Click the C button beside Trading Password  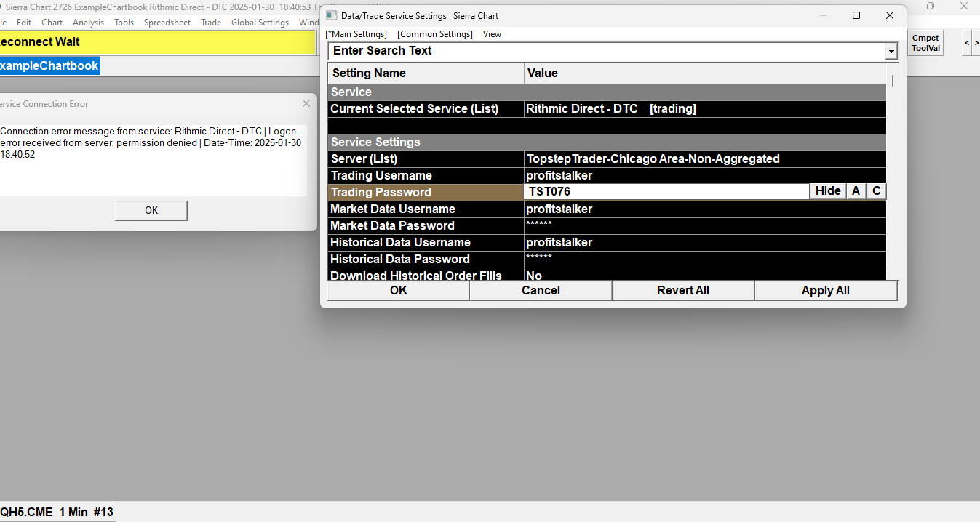coord(876,191)
